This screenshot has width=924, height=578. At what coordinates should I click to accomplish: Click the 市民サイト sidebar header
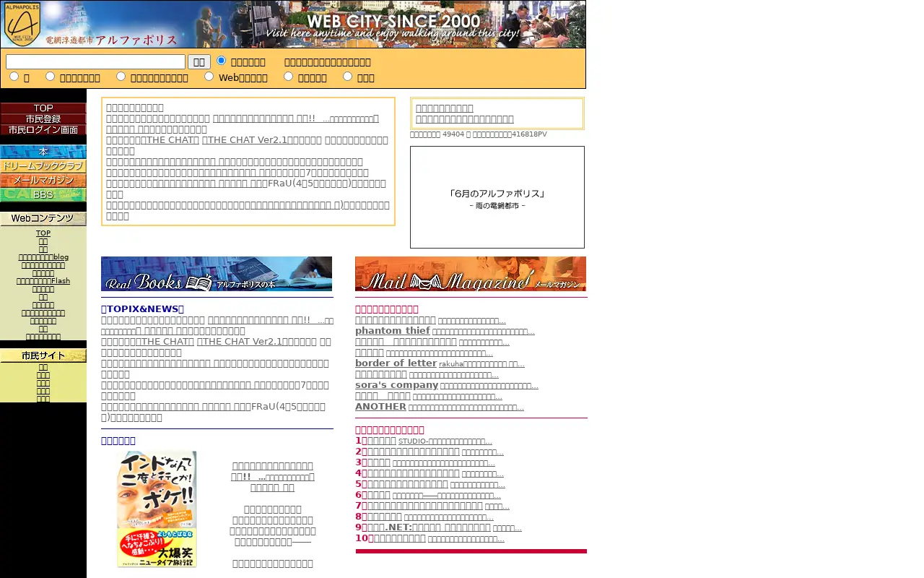tap(43, 355)
